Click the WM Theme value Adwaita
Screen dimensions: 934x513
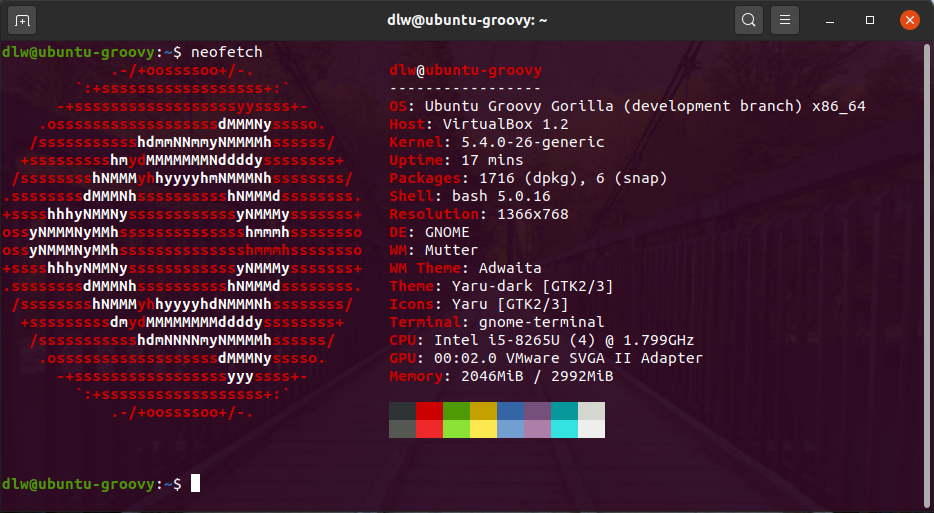[510, 268]
